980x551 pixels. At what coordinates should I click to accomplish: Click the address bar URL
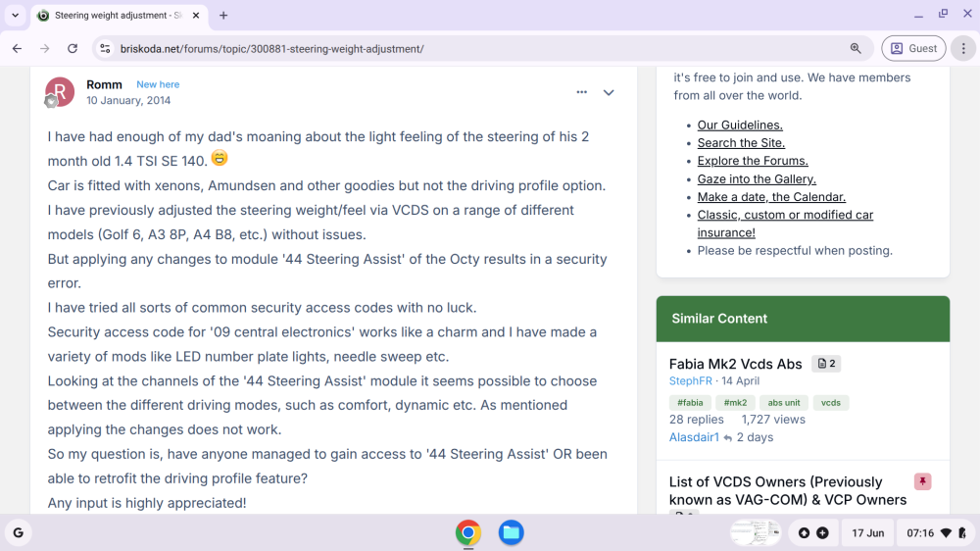pos(271,48)
